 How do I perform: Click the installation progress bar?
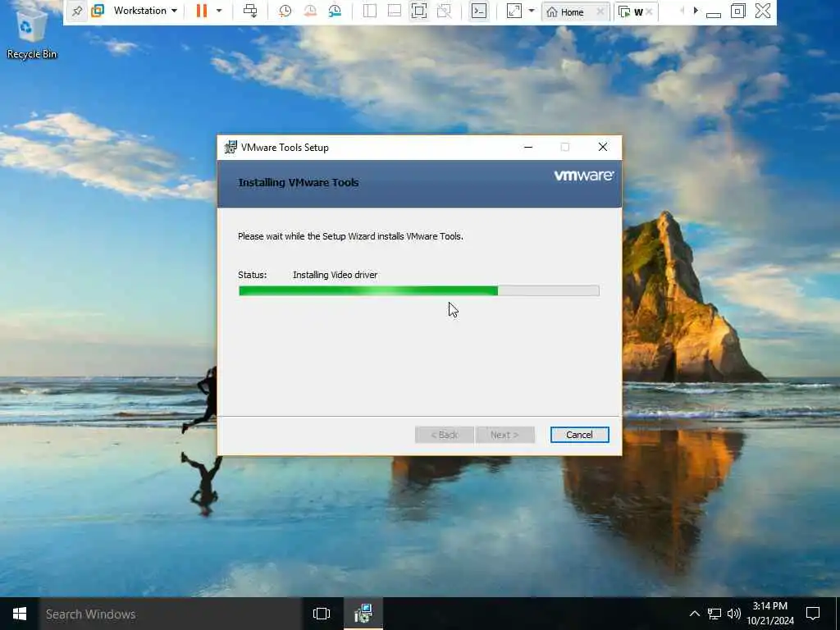419,291
